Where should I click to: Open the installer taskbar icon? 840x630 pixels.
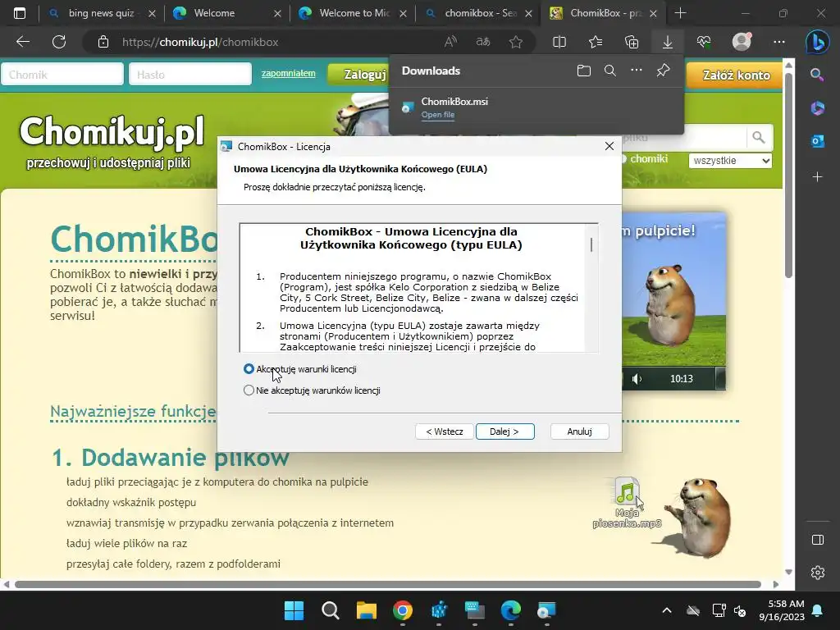point(547,610)
